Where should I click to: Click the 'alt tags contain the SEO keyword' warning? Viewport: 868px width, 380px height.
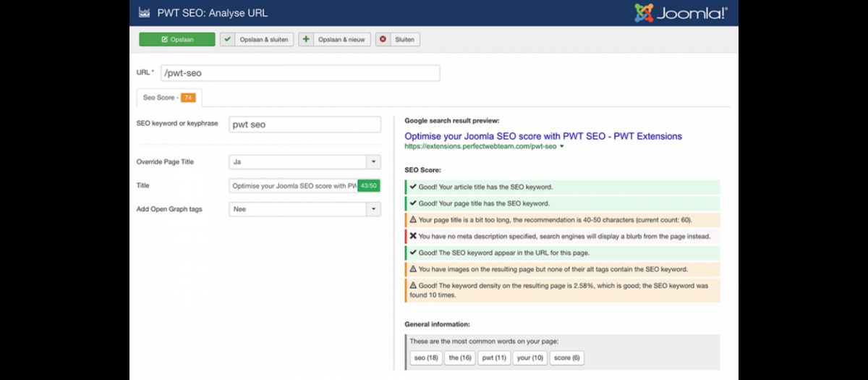point(562,269)
